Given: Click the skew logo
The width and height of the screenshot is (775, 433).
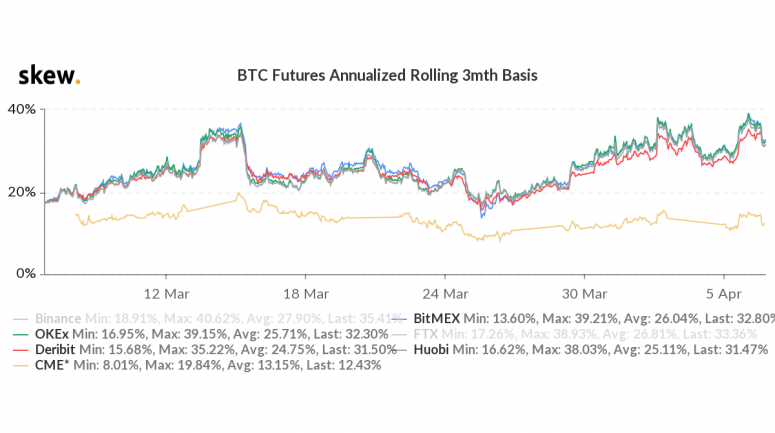Looking at the screenshot, I should (x=49, y=76).
